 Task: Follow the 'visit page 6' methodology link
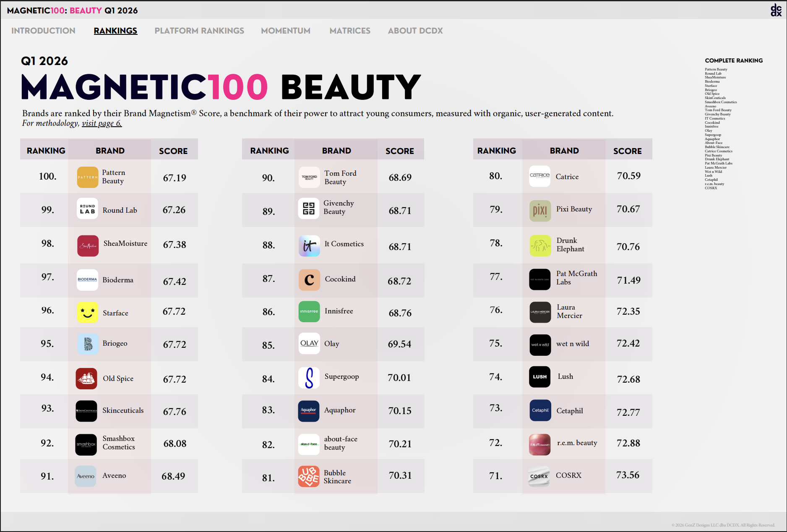(102, 123)
